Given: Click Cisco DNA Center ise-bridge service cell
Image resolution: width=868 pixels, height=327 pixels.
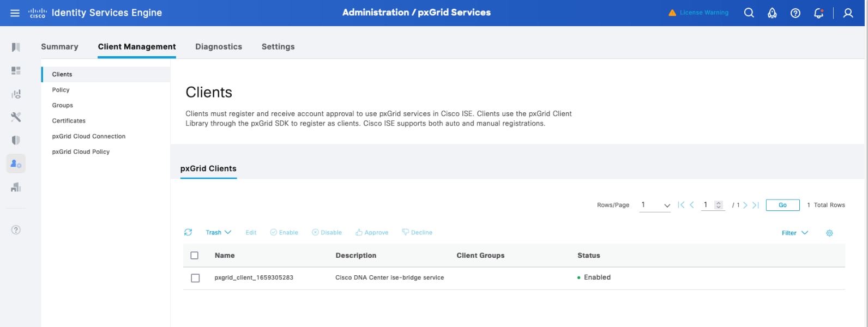Looking at the screenshot, I should point(390,278).
